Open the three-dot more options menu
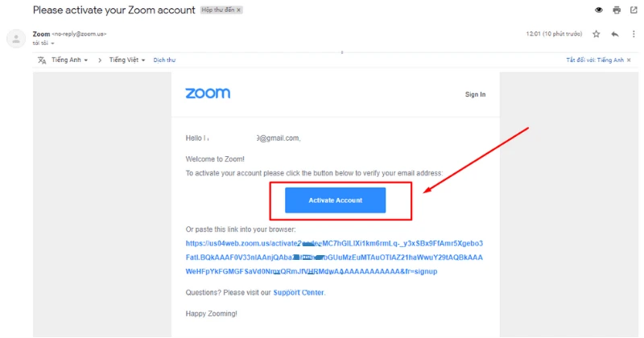 [x=633, y=35]
